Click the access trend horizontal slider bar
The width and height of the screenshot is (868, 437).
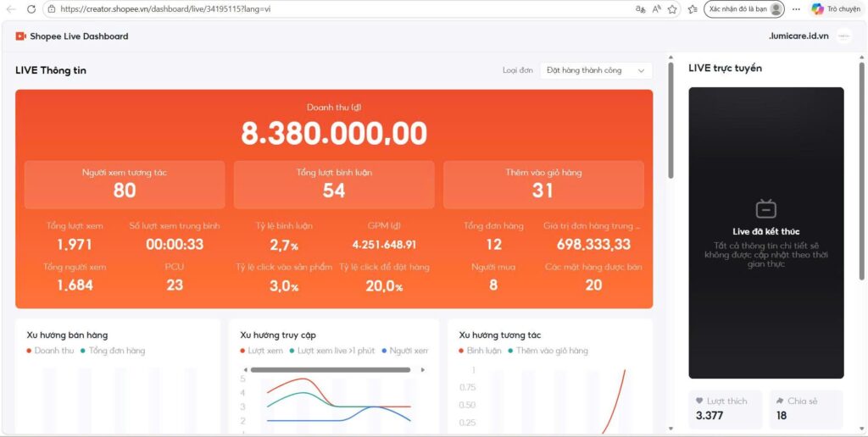tap(331, 369)
